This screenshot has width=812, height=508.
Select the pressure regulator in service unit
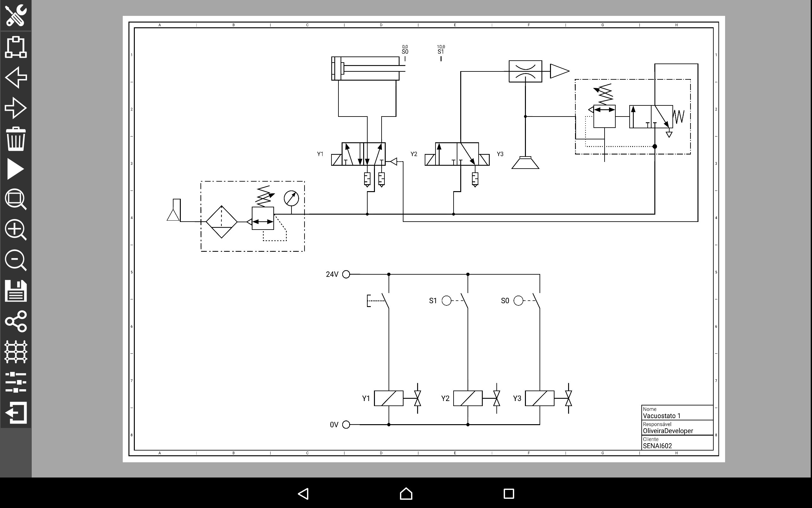(x=263, y=218)
